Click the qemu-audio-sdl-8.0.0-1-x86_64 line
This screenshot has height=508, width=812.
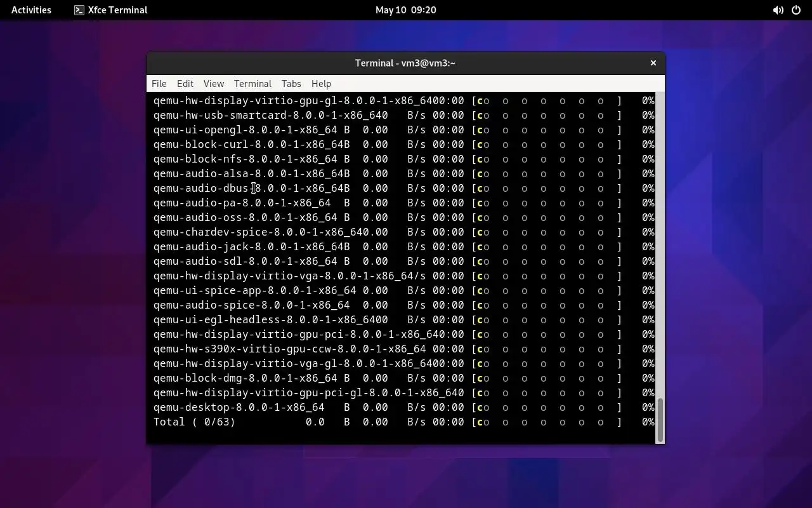point(403,262)
